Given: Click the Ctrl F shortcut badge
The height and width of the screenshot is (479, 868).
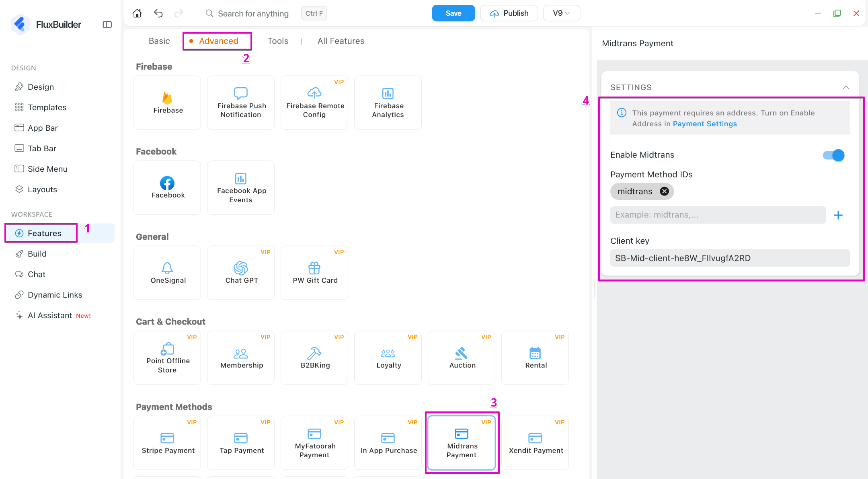Looking at the screenshot, I should (314, 13).
